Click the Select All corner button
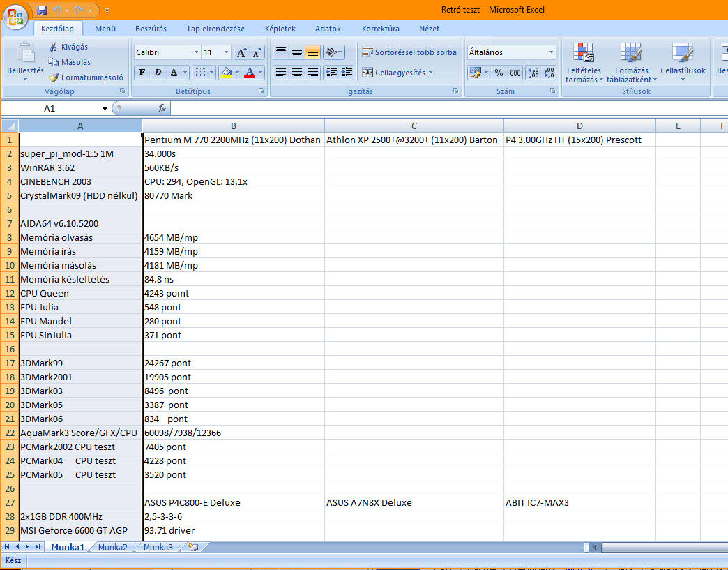 10,126
